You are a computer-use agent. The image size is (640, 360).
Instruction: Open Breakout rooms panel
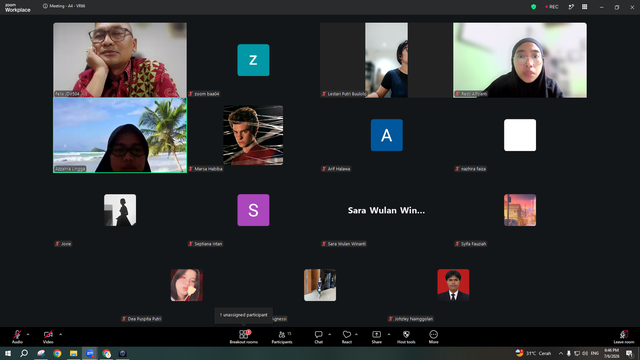(244, 337)
